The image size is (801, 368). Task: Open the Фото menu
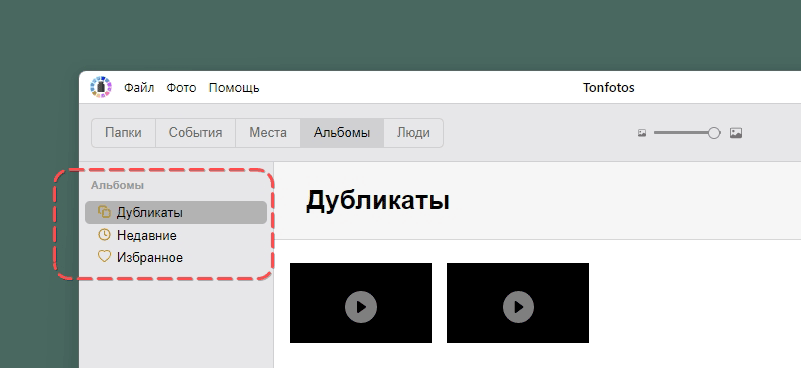coord(181,88)
